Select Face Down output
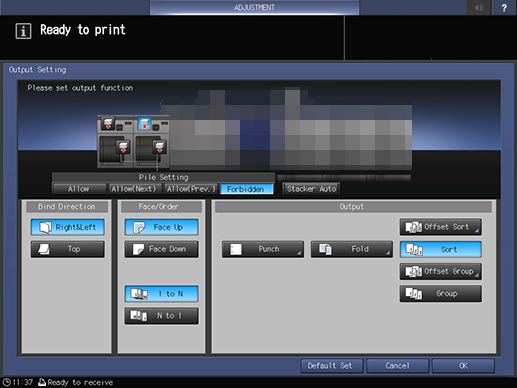 [x=162, y=249]
